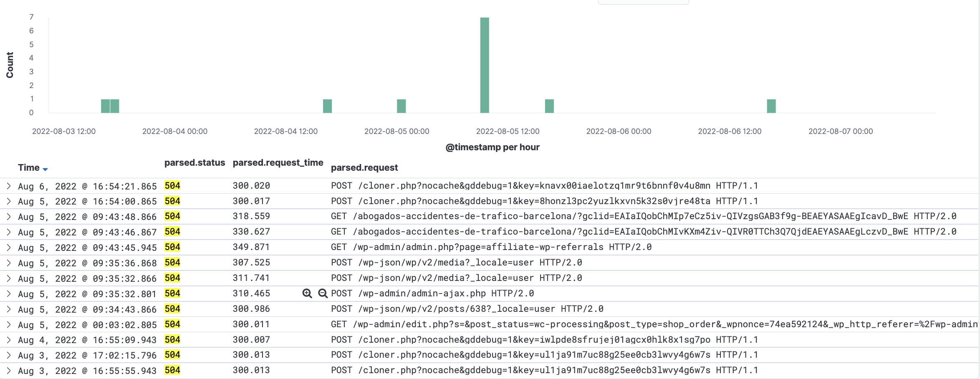Expand the Aug 5, 2022 00:03:02.805 document

[9, 325]
